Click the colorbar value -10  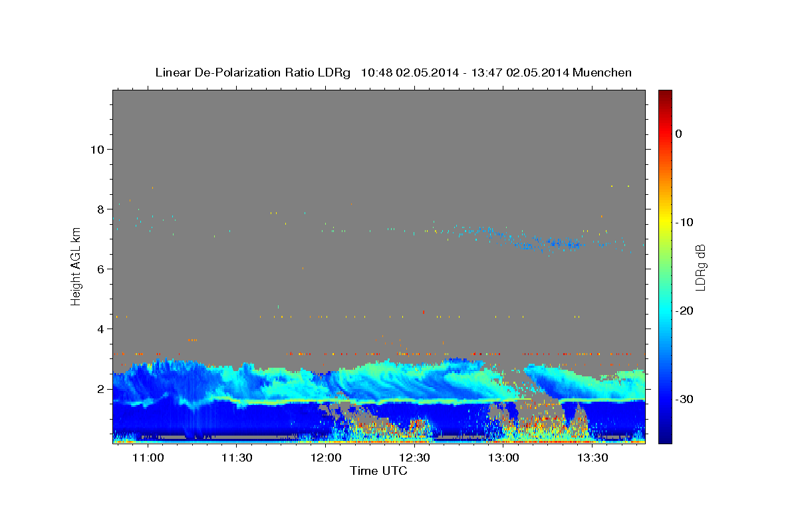[684, 222]
